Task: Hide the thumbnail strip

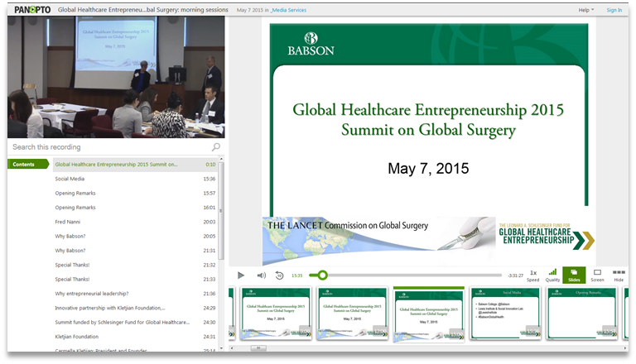Action: (x=619, y=275)
